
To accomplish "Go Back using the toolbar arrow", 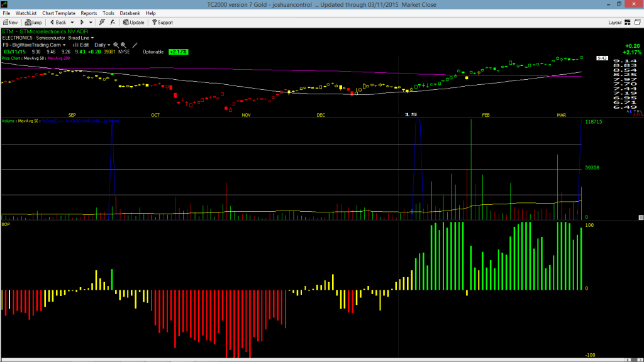I will click(x=58, y=23).
